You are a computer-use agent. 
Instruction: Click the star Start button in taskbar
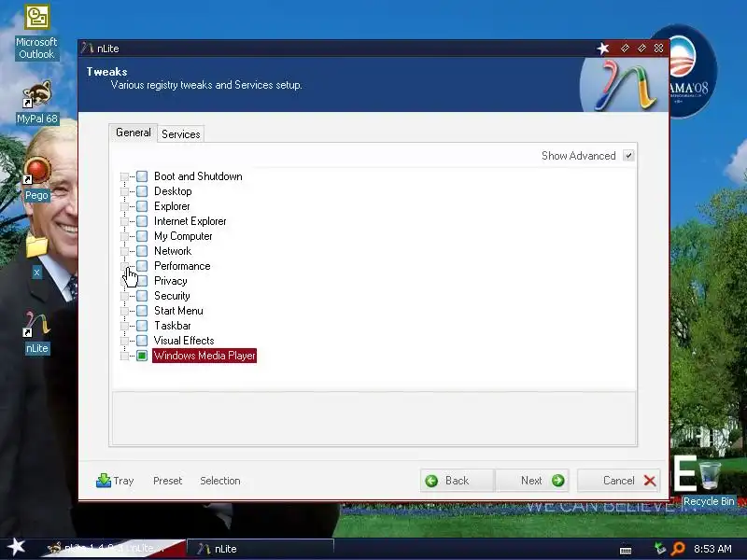point(16,547)
